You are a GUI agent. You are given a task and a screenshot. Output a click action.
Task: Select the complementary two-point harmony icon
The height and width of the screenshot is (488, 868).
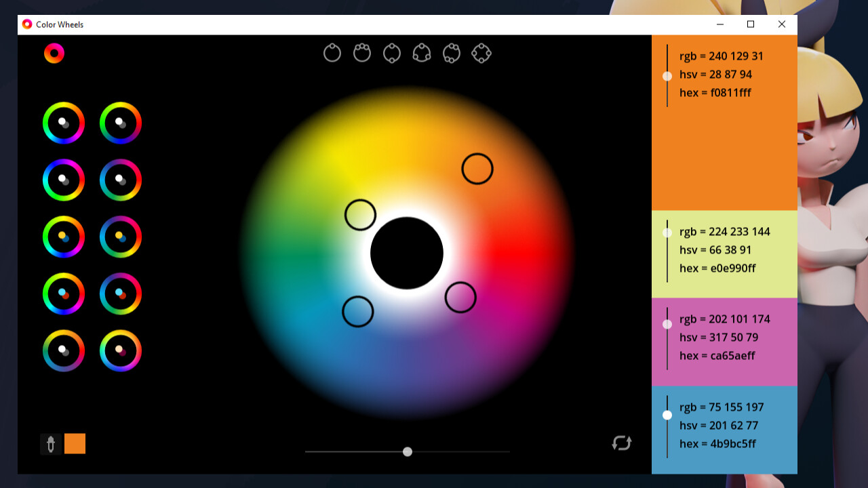coord(392,53)
